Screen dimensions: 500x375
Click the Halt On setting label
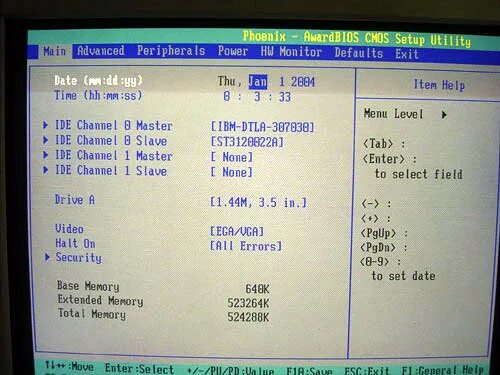75,243
